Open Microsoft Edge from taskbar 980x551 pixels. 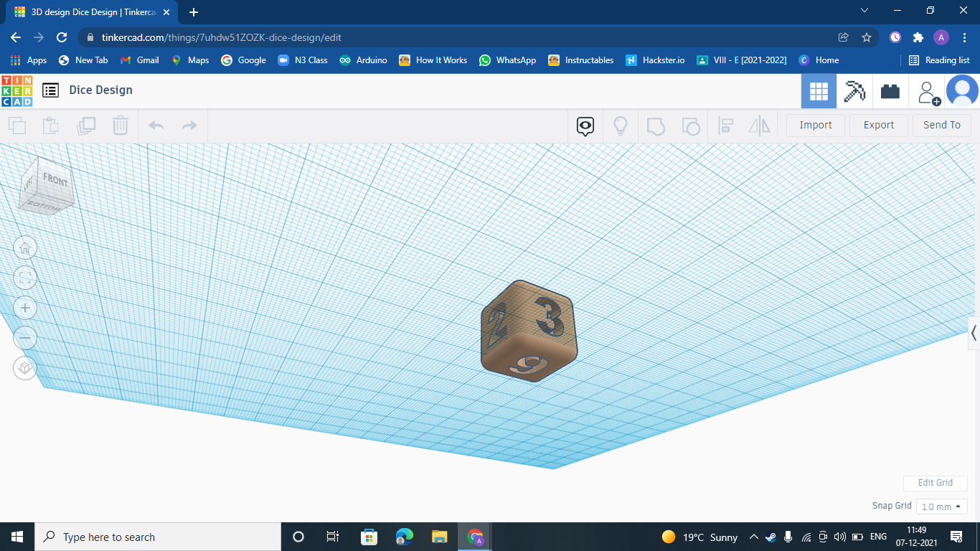(405, 537)
